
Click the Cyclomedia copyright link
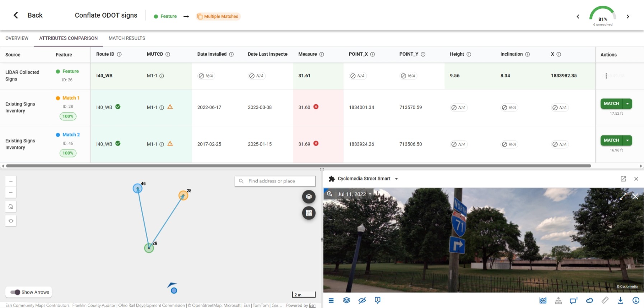(x=627, y=286)
